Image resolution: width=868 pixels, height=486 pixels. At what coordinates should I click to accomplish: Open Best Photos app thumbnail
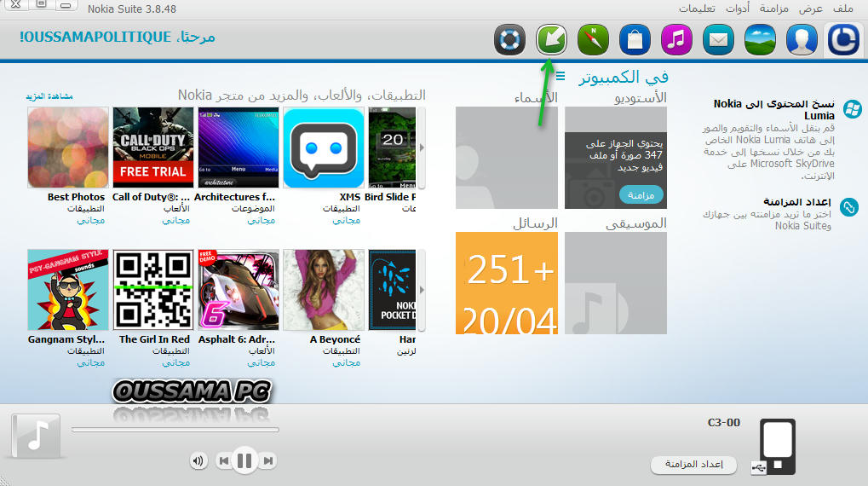[68, 148]
